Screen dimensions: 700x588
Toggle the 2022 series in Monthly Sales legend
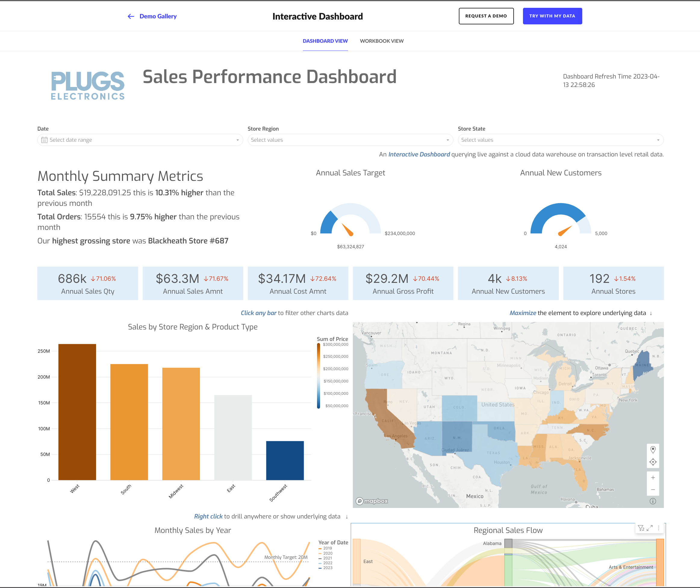[327, 563]
